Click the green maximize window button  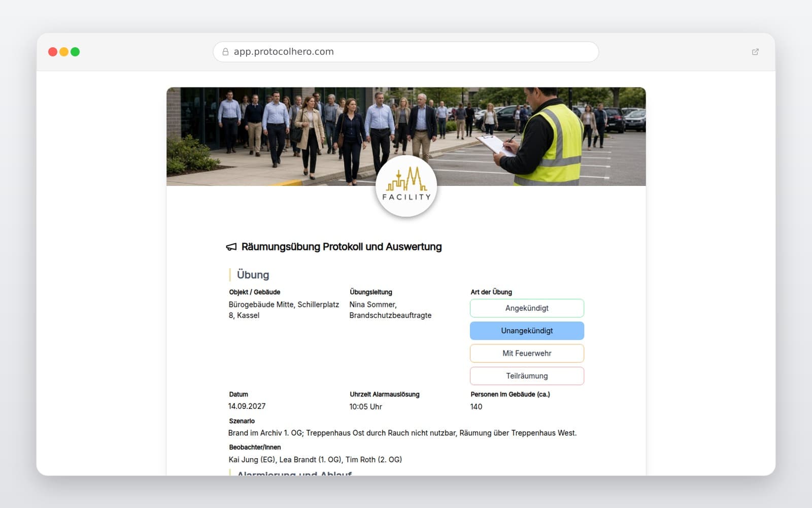(75, 52)
